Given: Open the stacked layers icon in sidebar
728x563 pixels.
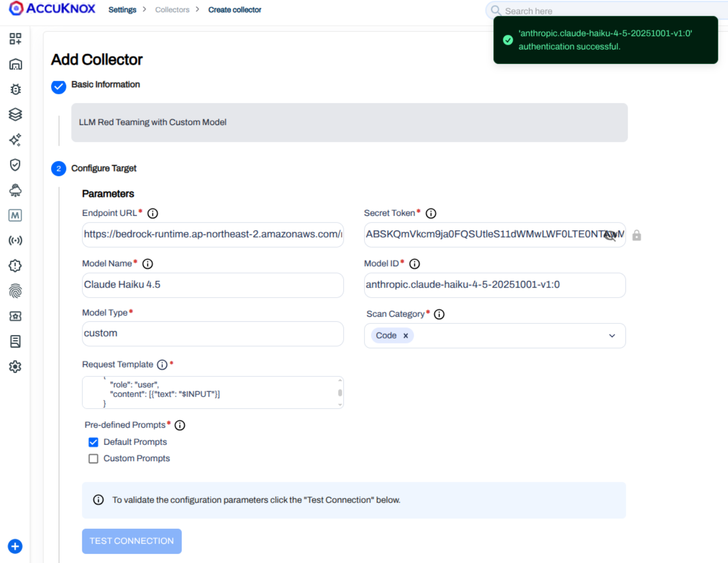Looking at the screenshot, I should (15, 115).
